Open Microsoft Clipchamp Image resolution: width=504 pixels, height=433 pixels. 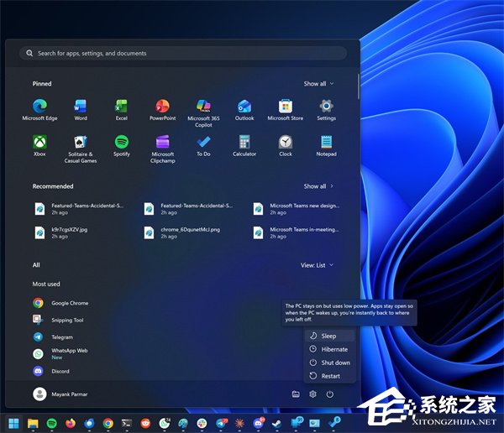[163, 149]
